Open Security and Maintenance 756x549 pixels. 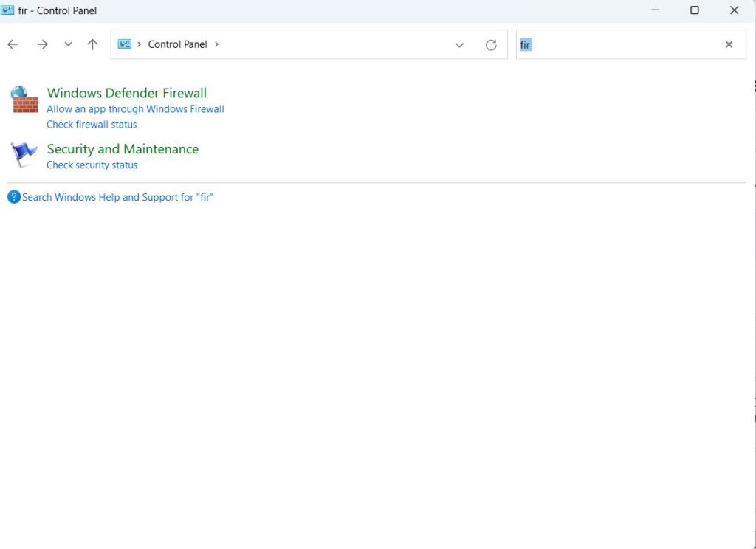(123, 149)
